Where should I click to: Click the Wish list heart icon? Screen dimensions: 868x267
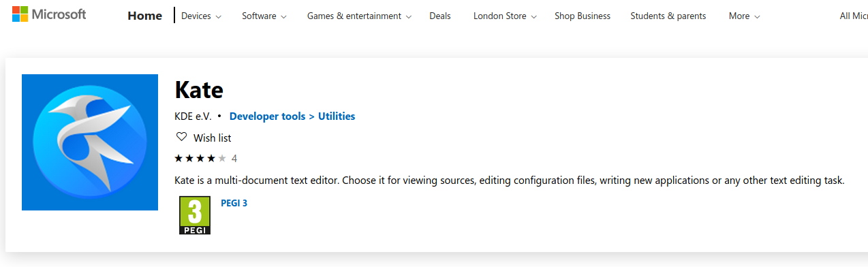pyautogui.click(x=181, y=137)
